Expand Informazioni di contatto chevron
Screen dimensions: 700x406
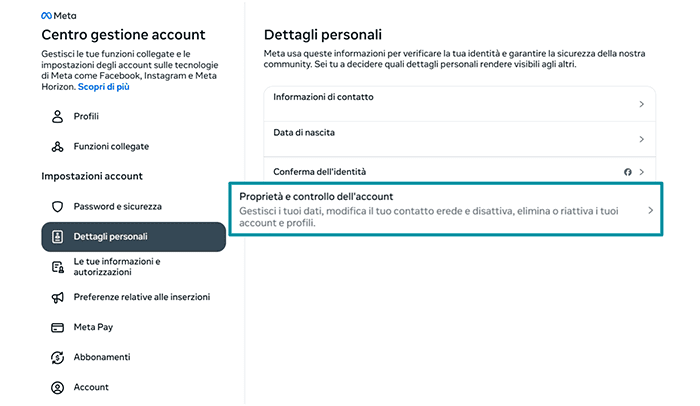tap(641, 104)
